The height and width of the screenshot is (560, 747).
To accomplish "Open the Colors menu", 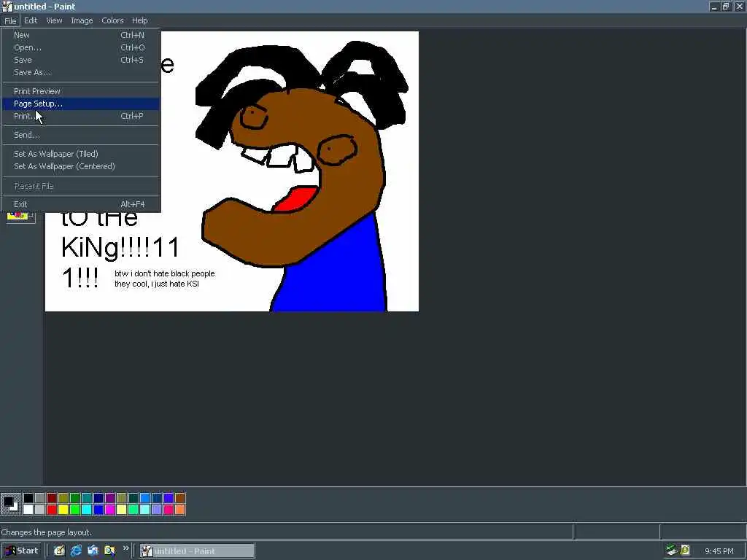I will 112,20.
